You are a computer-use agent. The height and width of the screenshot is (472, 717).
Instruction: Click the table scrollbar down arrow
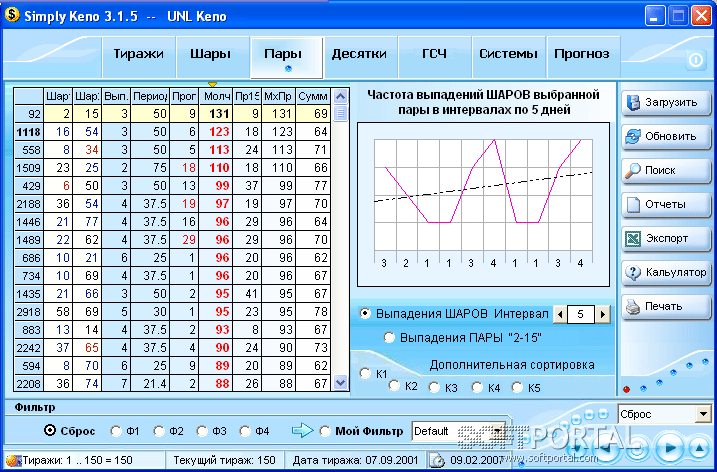click(340, 382)
